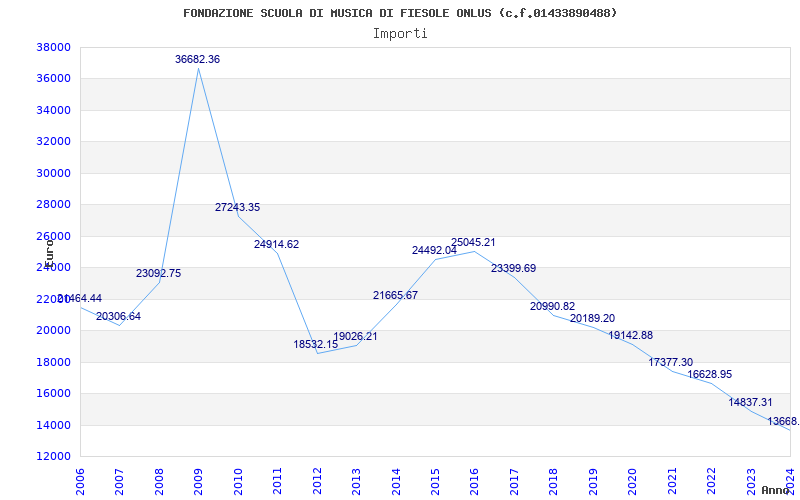Click y-axis tick 38000

pyautogui.click(x=53, y=47)
